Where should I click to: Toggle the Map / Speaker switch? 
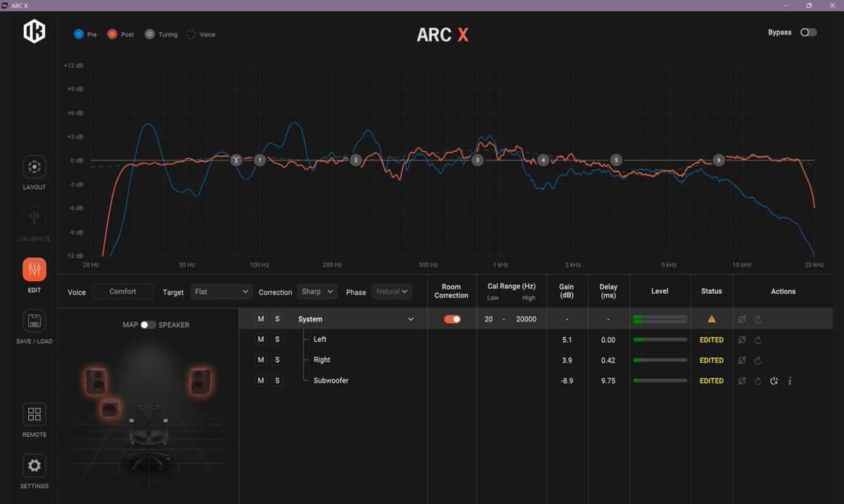click(148, 325)
